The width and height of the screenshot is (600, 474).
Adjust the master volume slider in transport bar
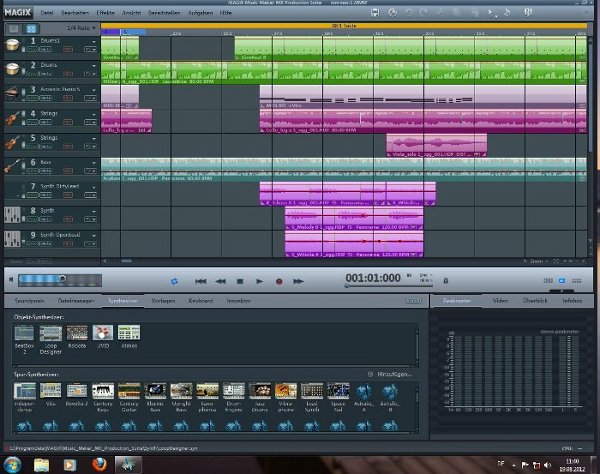coord(60,280)
